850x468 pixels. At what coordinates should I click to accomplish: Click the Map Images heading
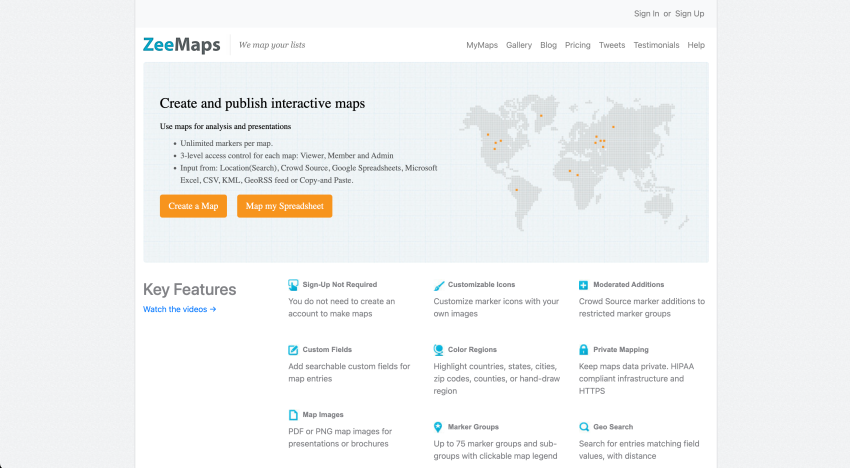tap(323, 415)
